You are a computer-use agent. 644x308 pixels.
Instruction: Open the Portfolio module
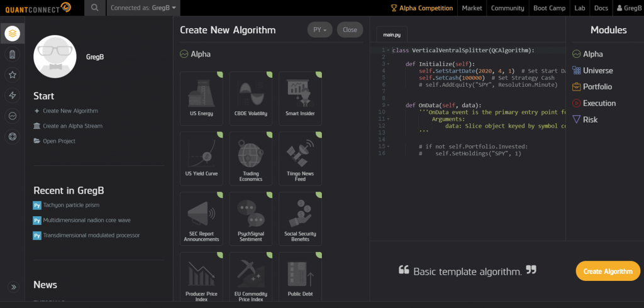tap(592, 87)
